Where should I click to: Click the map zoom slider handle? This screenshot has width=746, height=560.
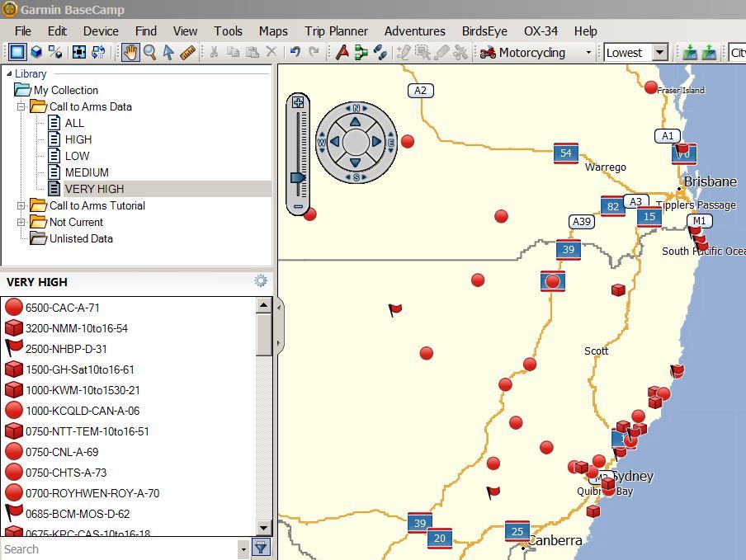point(298,178)
